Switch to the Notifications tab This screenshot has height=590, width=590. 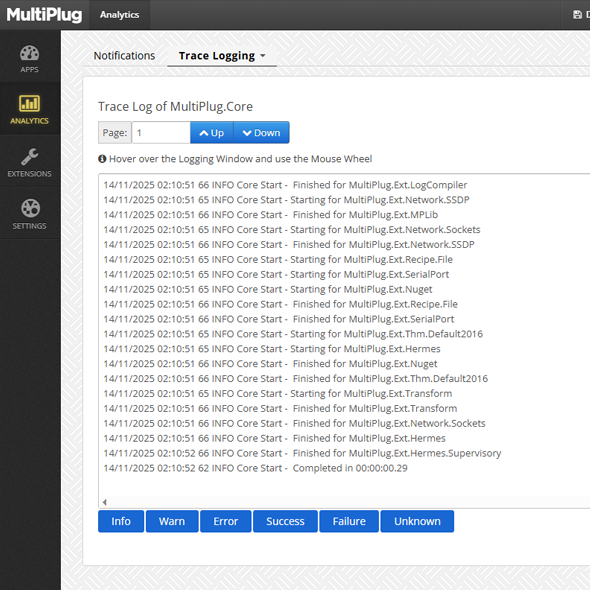124,56
